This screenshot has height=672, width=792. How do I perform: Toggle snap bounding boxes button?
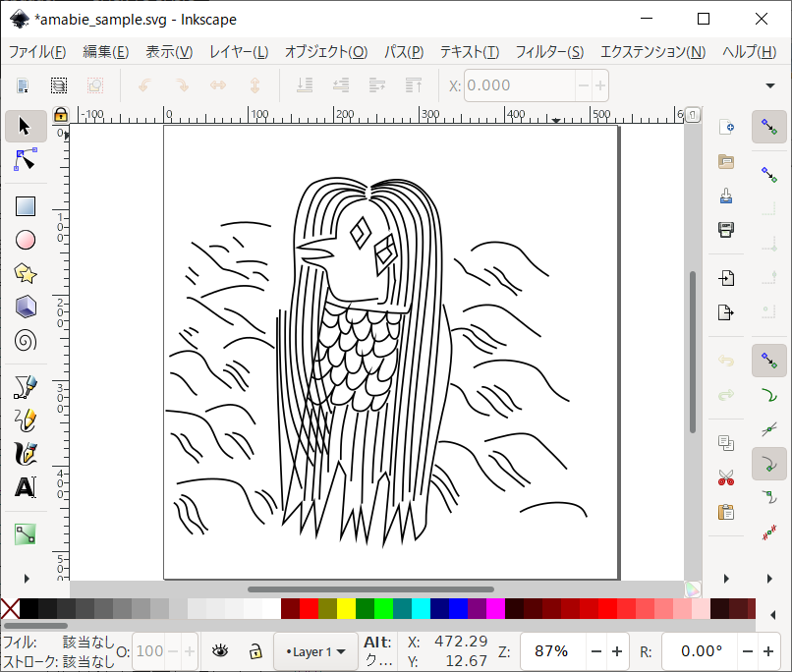769,175
